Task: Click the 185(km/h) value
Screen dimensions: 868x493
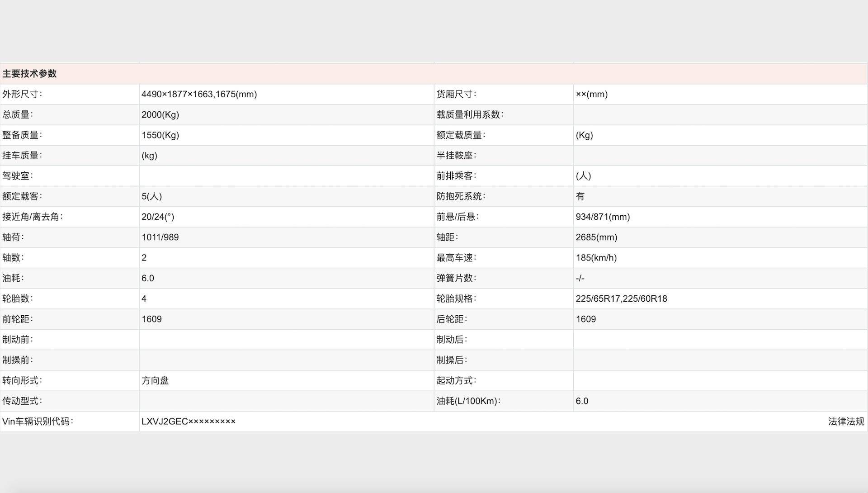Action: pos(596,257)
